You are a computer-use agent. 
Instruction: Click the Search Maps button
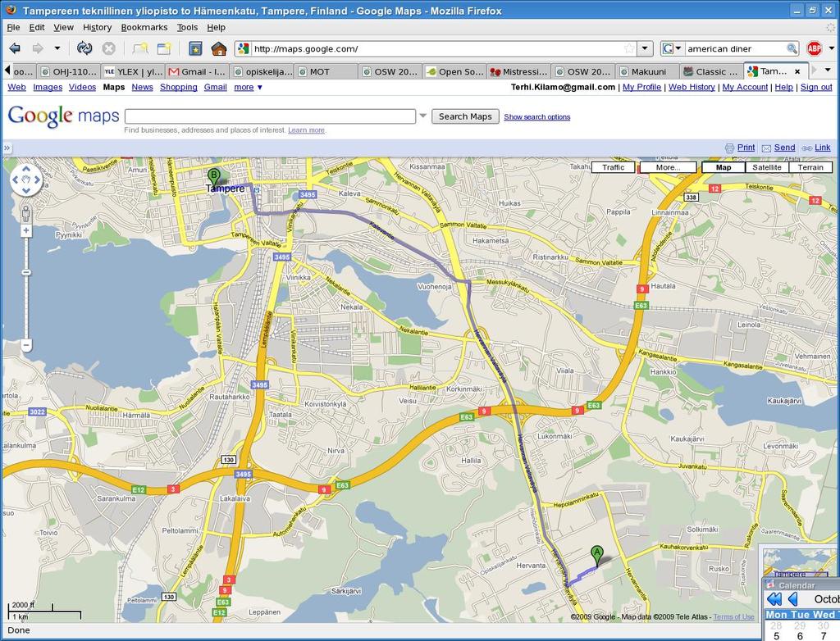[x=465, y=116]
